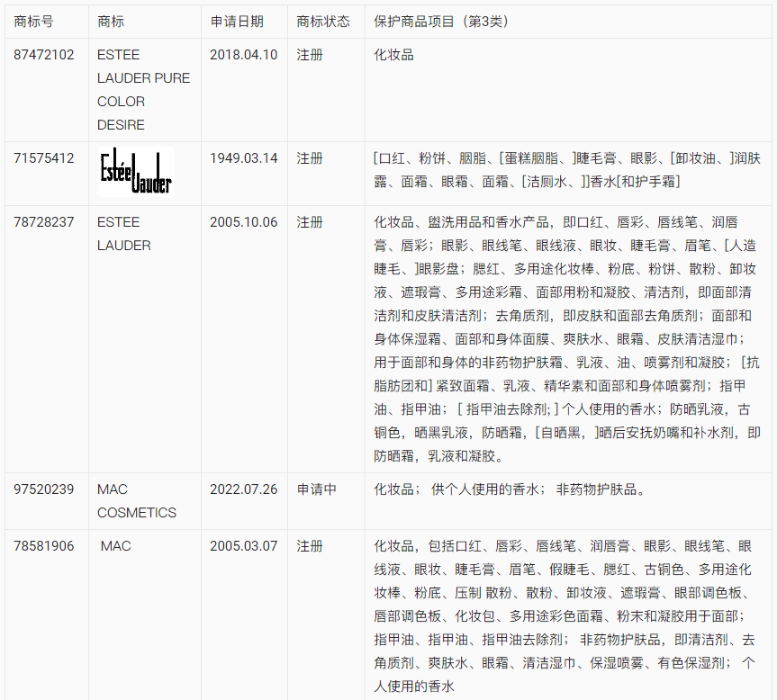
Task: Click trademark number 97520239
Action: [43, 489]
